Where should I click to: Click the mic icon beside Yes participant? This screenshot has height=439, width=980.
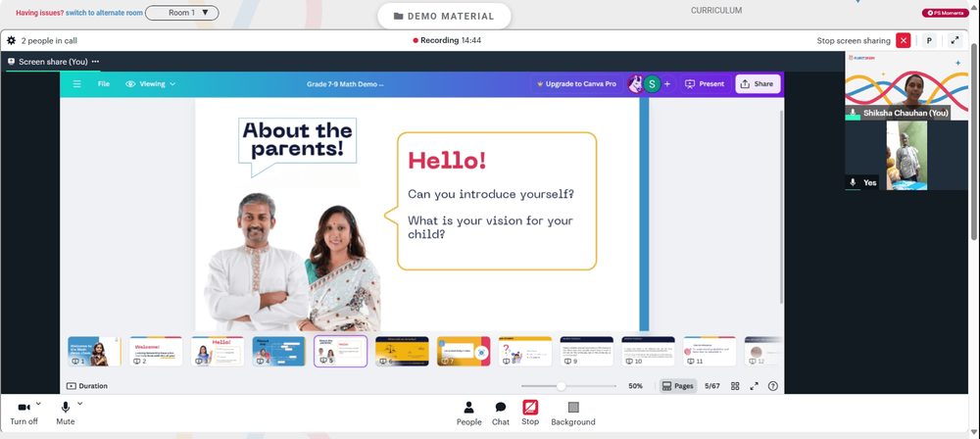point(853,182)
